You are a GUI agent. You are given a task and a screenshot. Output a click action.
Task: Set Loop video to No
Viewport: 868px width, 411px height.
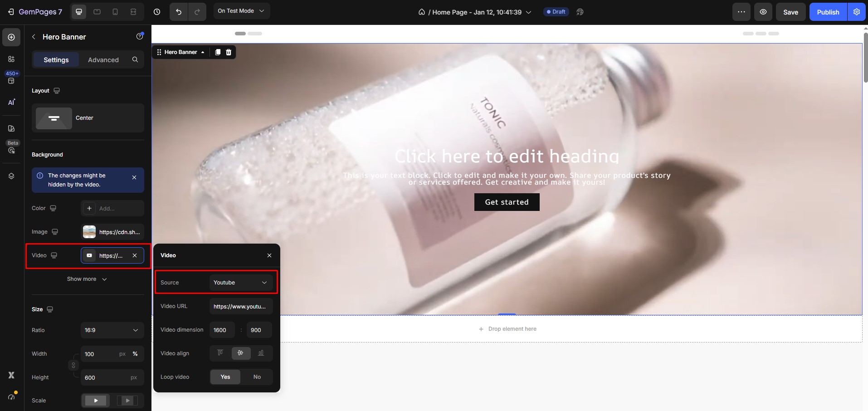[257, 377]
